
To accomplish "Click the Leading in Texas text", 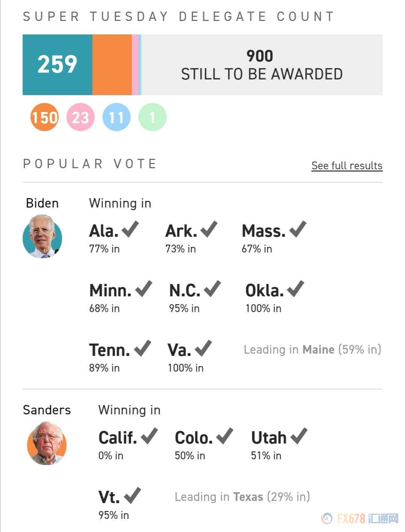I will pyautogui.click(x=242, y=497).
